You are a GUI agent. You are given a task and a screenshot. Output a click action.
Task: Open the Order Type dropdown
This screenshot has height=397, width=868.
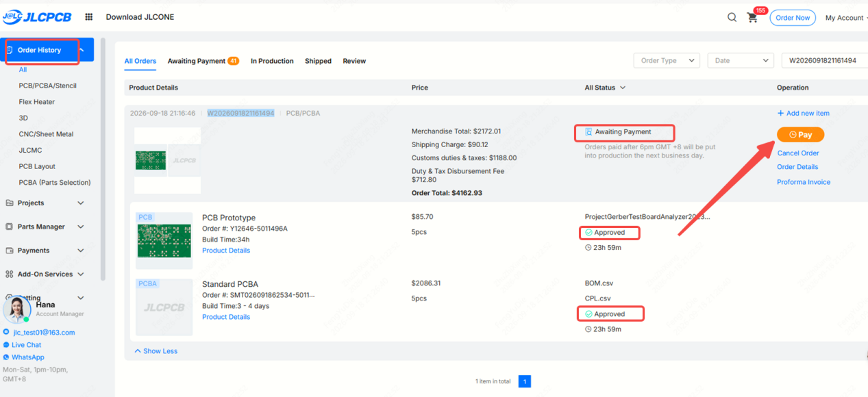pos(667,60)
